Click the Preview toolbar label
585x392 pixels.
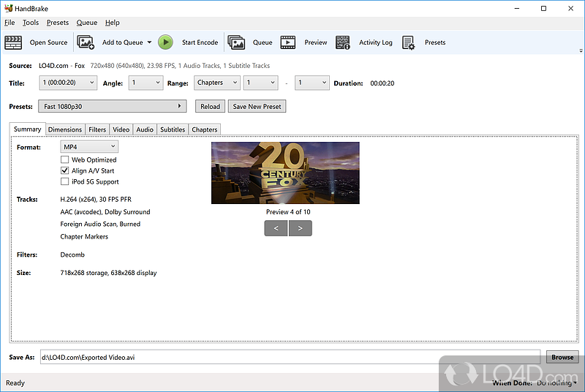[x=316, y=42]
